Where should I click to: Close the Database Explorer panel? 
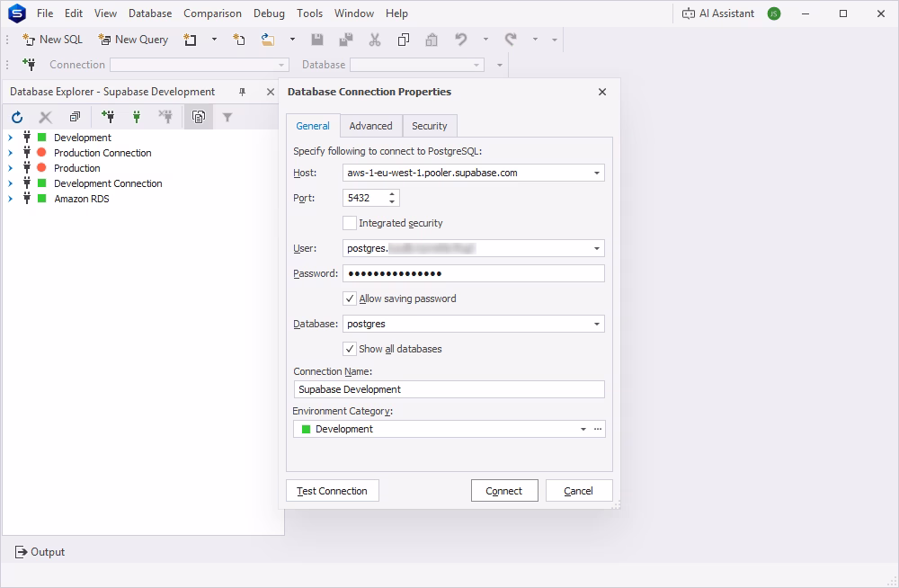click(x=271, y=92)
